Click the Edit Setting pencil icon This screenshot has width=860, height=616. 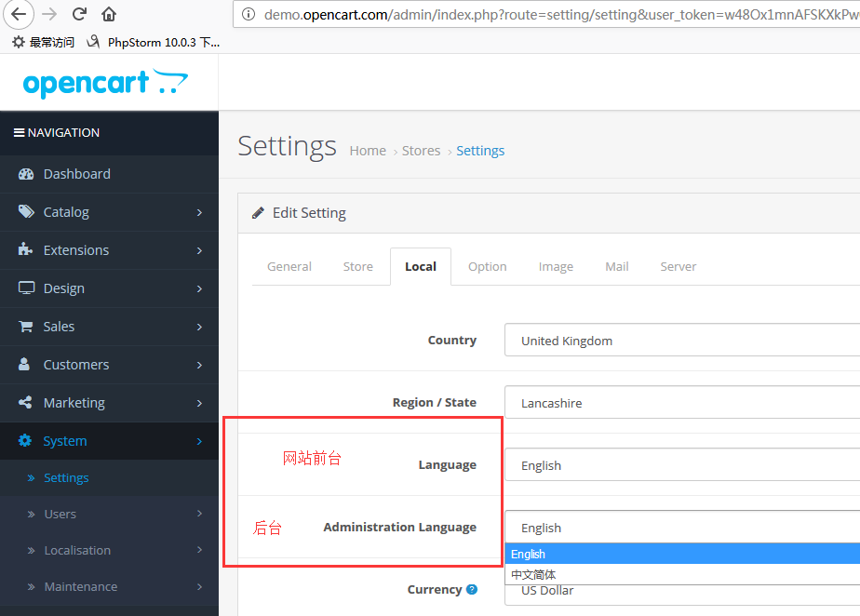[x=258, y=213]
